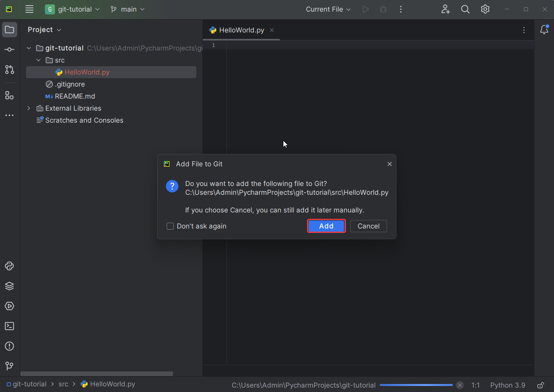Collapse the src folder
Viewport: 554px width, 392px height.
click(x=38, y=60)
